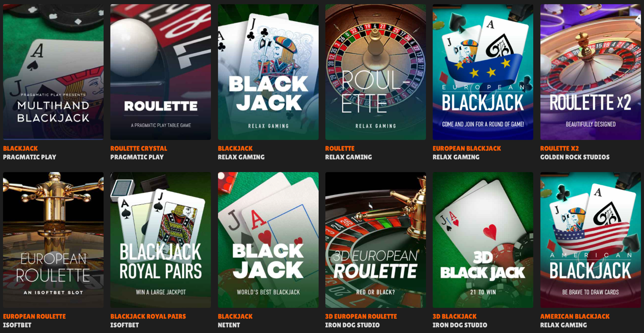Open the Multihand Blackjack game thumbnail

pyautogui.click(x=53, y=72)
